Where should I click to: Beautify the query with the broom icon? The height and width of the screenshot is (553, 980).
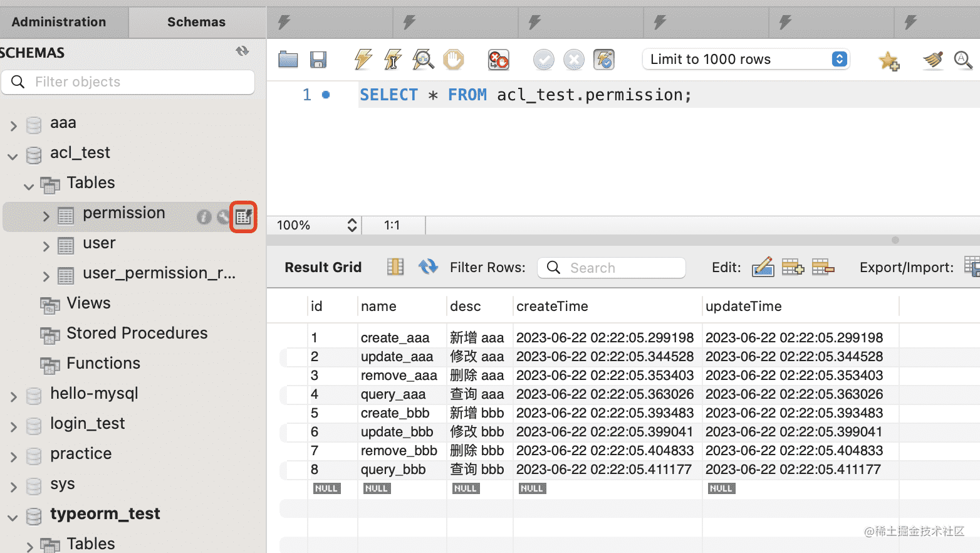click(933, 60)
